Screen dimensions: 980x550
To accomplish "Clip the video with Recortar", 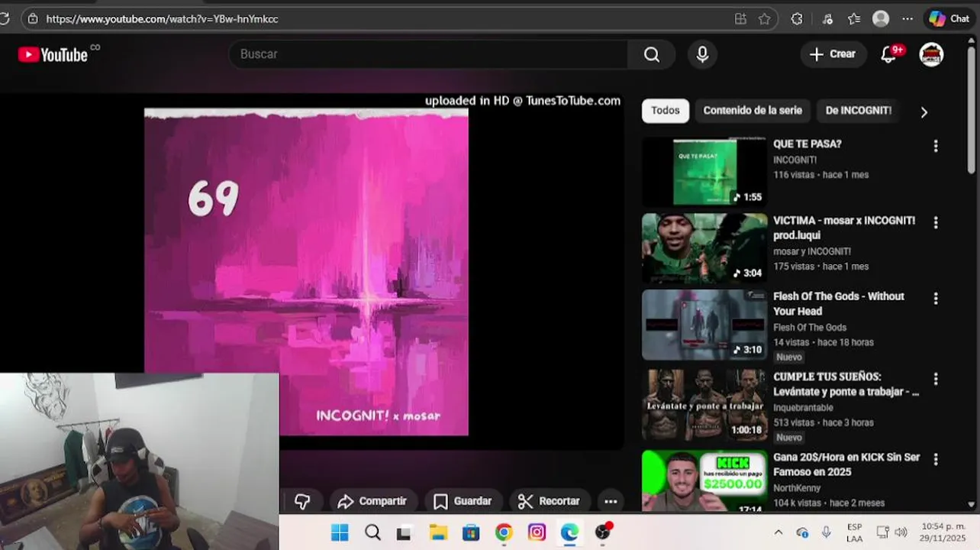I will [x=550, y=501].
